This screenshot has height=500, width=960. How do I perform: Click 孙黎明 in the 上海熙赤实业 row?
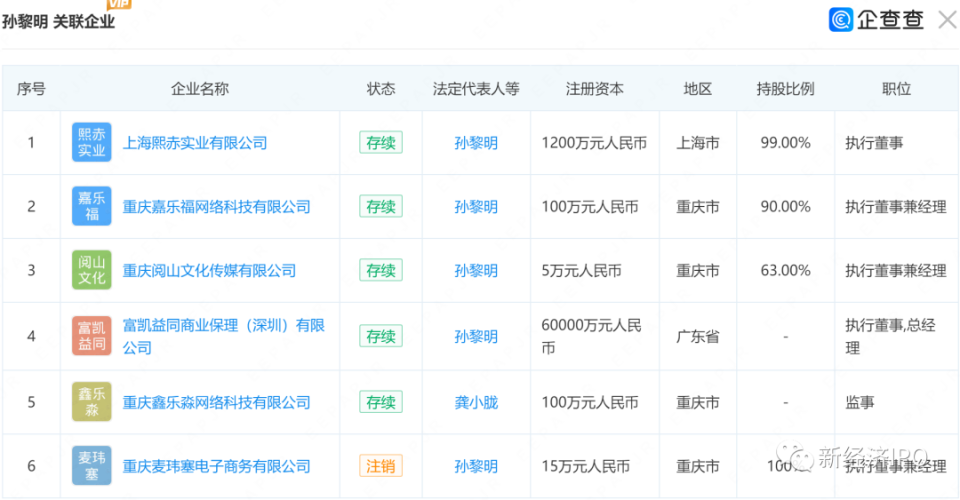(476, 143)
